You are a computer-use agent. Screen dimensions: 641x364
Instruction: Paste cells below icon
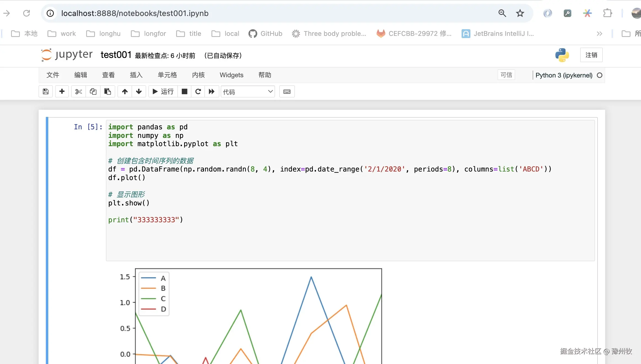[108, 92]
